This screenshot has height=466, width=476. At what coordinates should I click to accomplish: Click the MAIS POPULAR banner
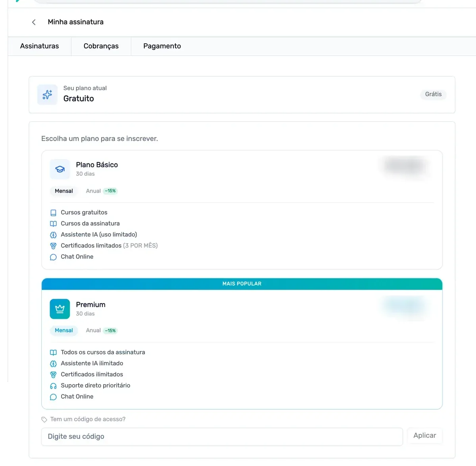242,284
